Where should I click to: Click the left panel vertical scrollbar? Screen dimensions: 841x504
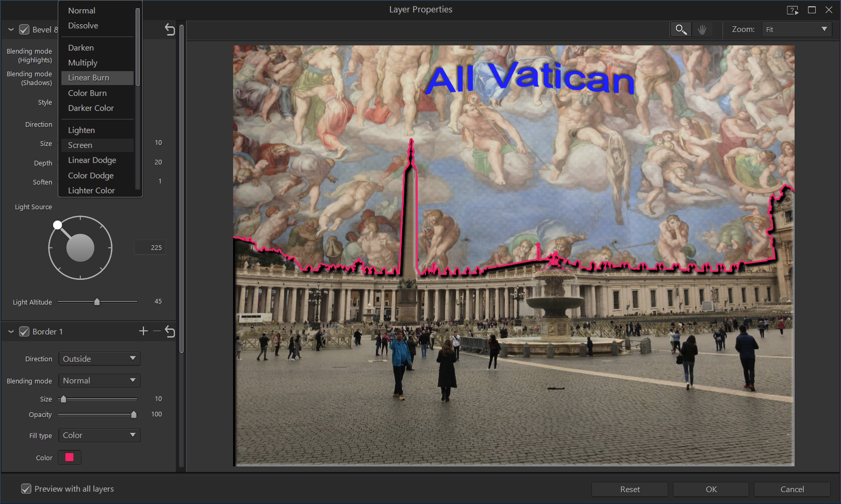tap(182, 188)
